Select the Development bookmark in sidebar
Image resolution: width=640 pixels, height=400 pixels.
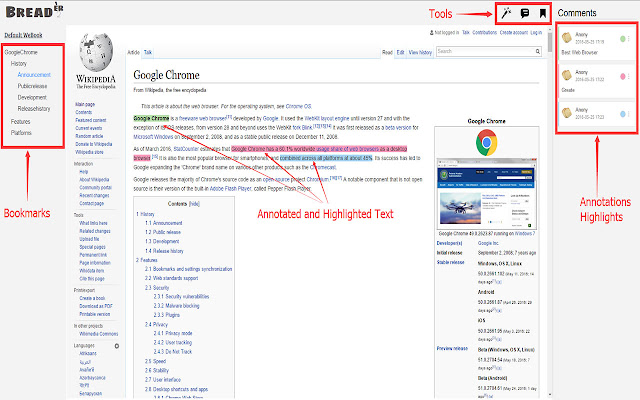[32, 98]
